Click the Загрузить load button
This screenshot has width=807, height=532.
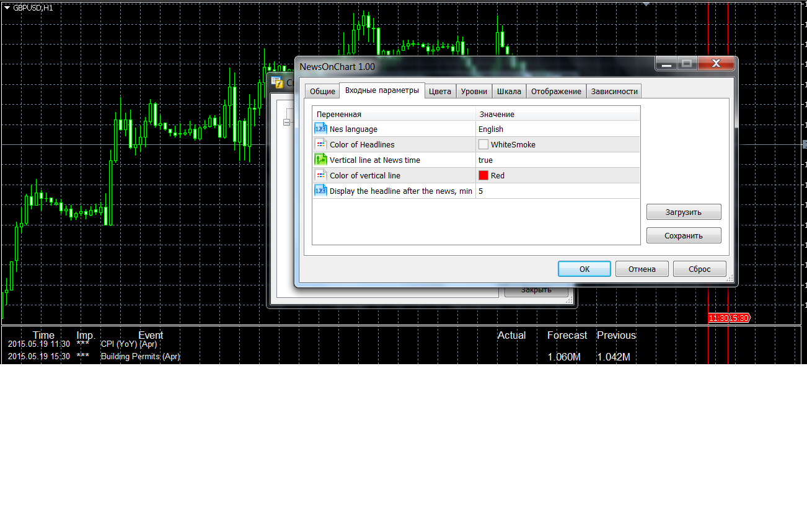click(684, 212)
